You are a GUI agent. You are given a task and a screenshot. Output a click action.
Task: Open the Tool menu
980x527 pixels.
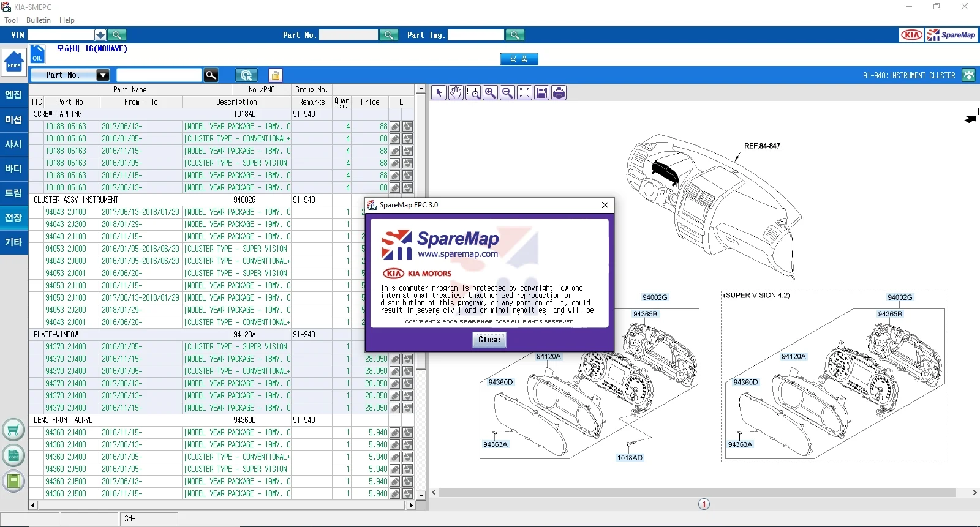11,20
